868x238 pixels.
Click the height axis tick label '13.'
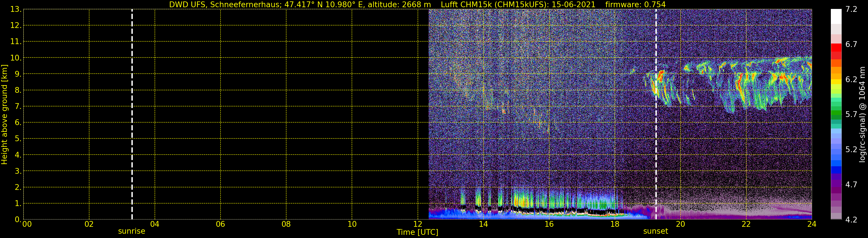point(16,10)
